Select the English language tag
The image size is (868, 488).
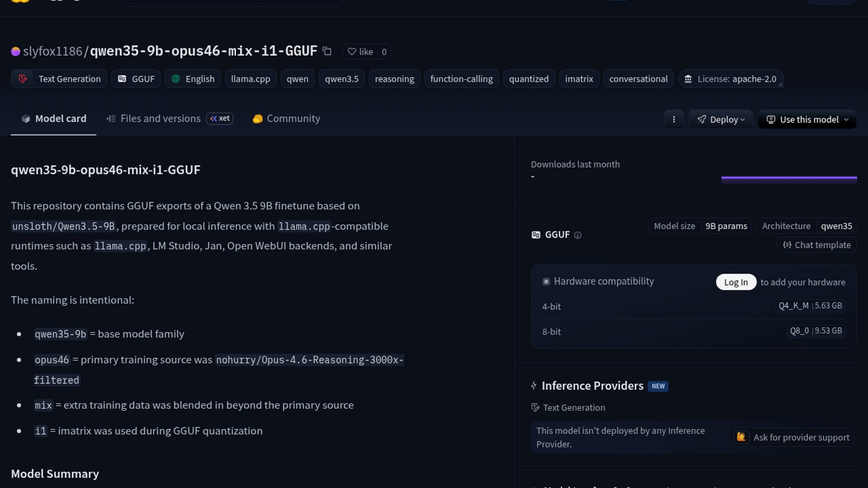click(193, 79)
